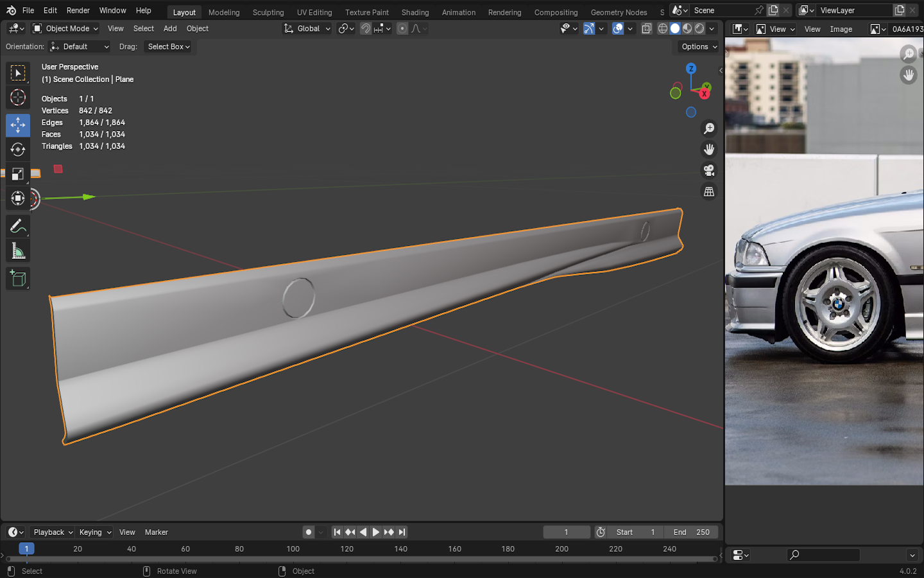The height and width of the screenshot is (578, 924).
Task: Open the pivot point dropdown
Action: 346,28
